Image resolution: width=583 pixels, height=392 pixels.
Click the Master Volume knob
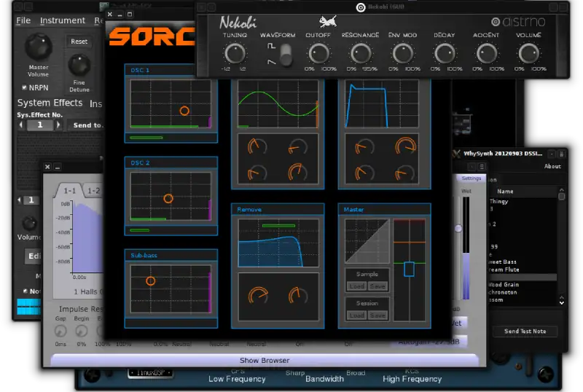click(39, 47)
